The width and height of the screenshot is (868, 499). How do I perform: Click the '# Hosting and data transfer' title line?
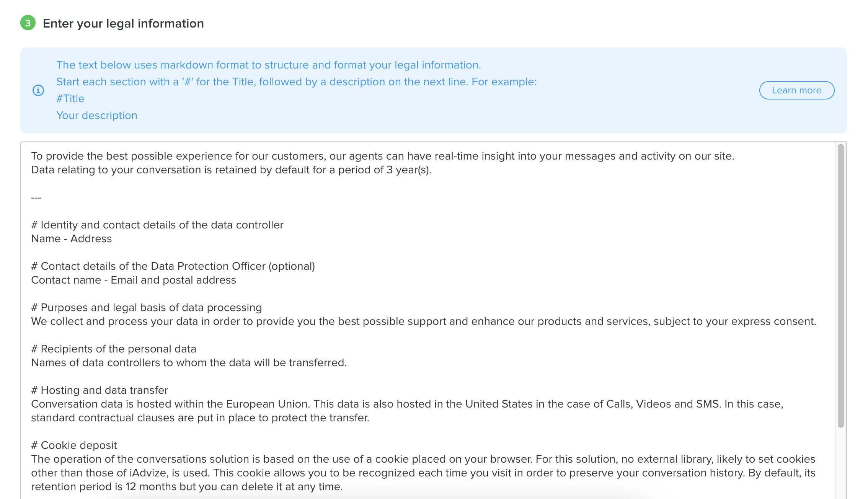click(100, 390)
